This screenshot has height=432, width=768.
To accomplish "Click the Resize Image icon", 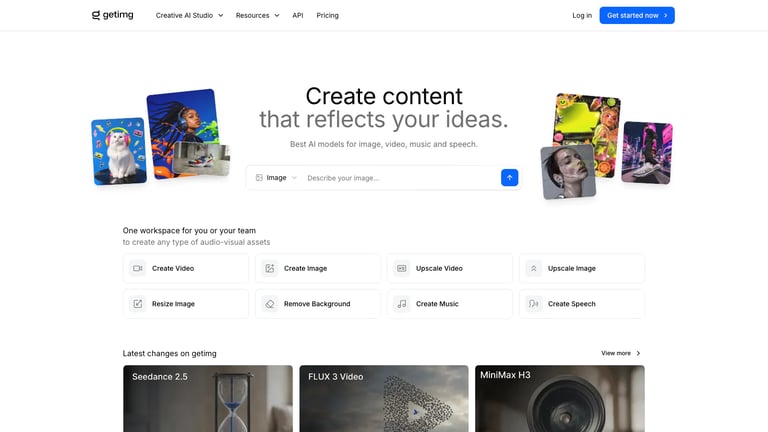I will pyautogui.click(x=138, y=304).
